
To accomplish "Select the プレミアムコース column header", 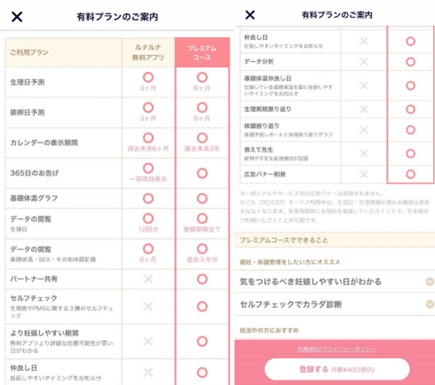I will (x=202, y=53).
